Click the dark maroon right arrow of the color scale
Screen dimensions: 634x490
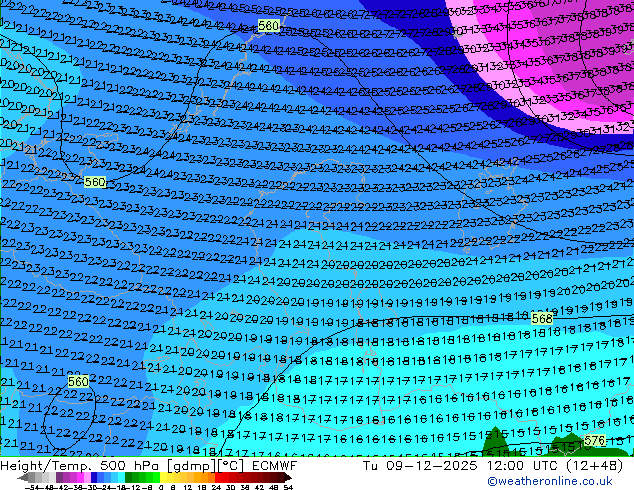288,477
